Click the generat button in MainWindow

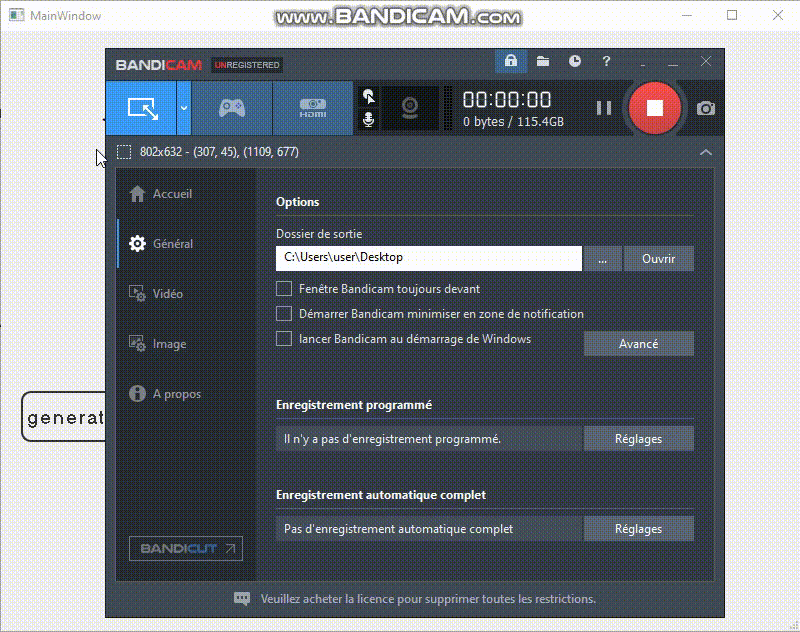pyautogui.click(x=64, y=417)
